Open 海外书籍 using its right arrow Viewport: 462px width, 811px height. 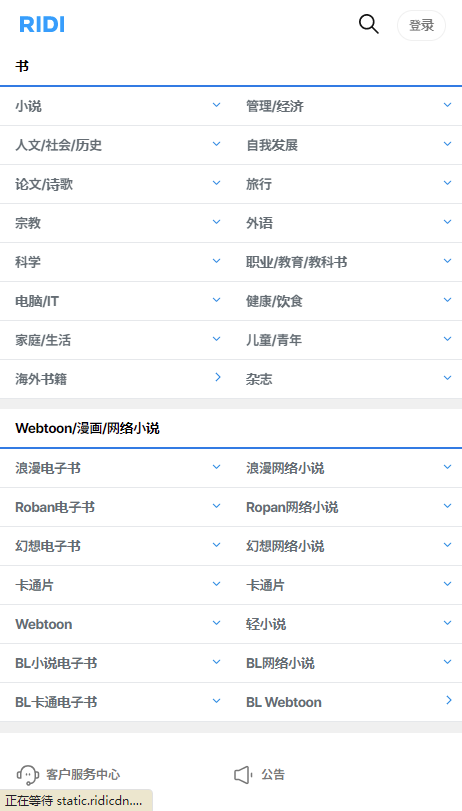(x=218, y=377)
